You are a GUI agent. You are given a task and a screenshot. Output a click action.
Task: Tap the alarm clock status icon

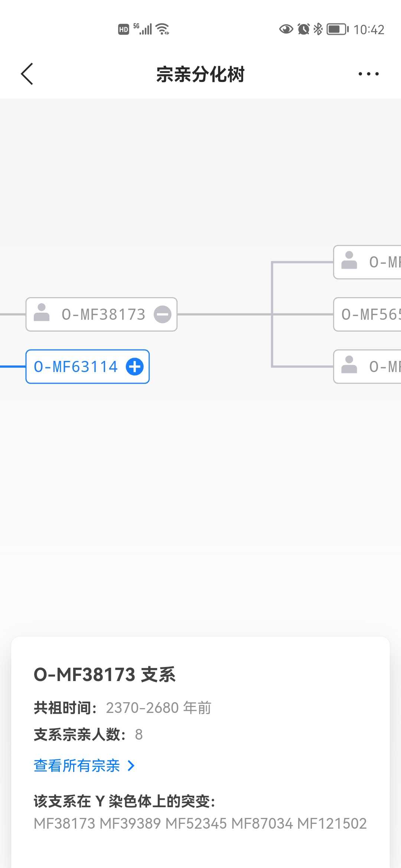point(303,29)
